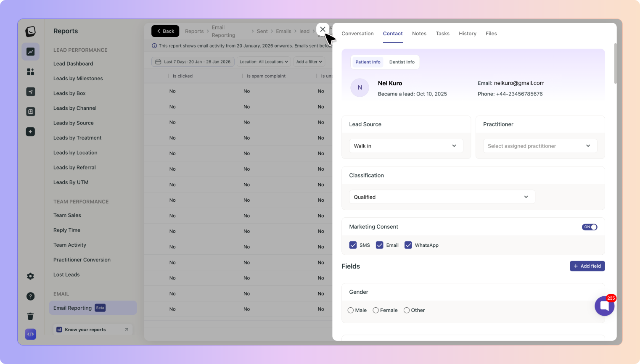Open Team Sales report
Viewport: 640px width, 364px height.
click(x=67, y=215)
